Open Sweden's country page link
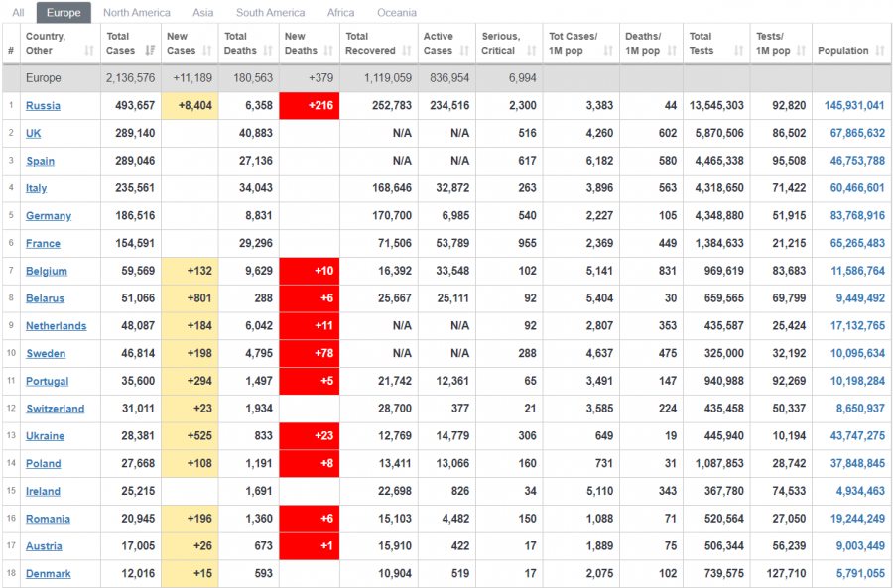This screenshot has width=893, height=588. (x=46, y=354)
